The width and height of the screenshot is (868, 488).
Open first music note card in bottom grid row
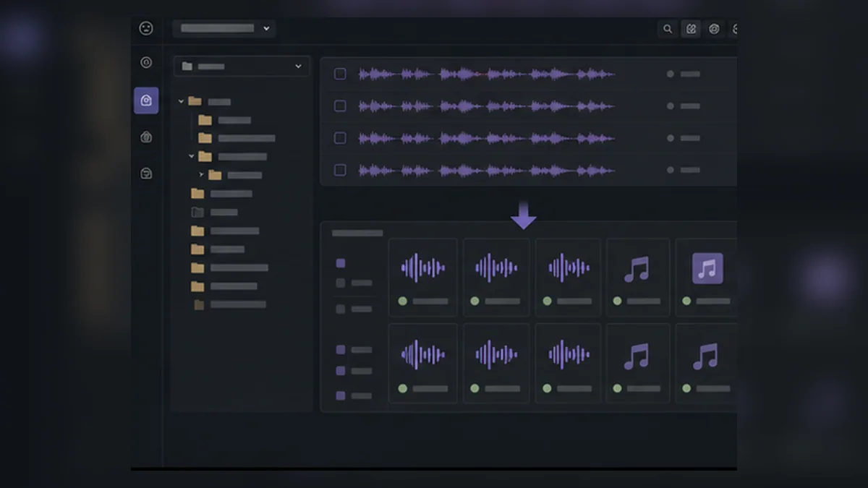(639, 364)
